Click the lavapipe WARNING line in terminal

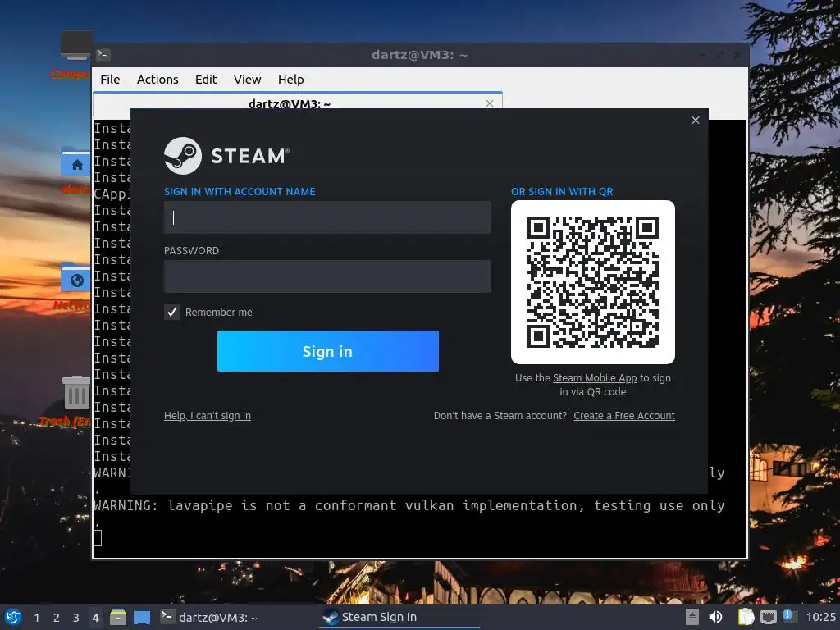coord(409,505)
